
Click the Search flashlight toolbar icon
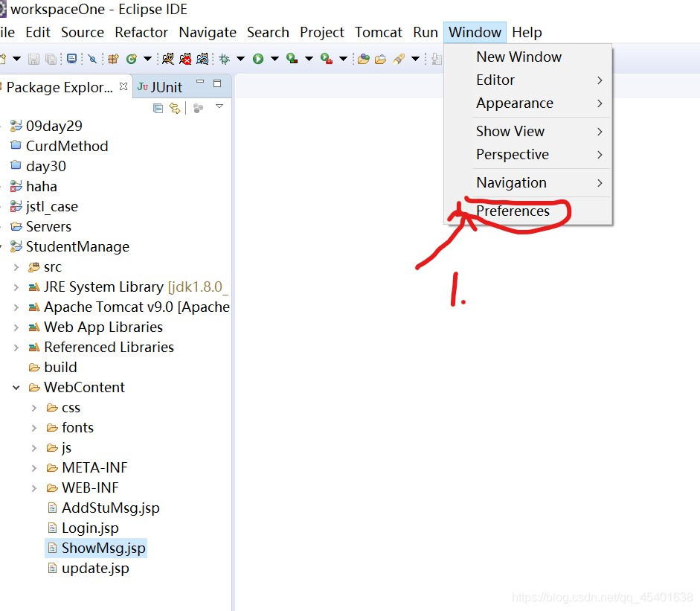pyautogui.click(x=399, y=59)
